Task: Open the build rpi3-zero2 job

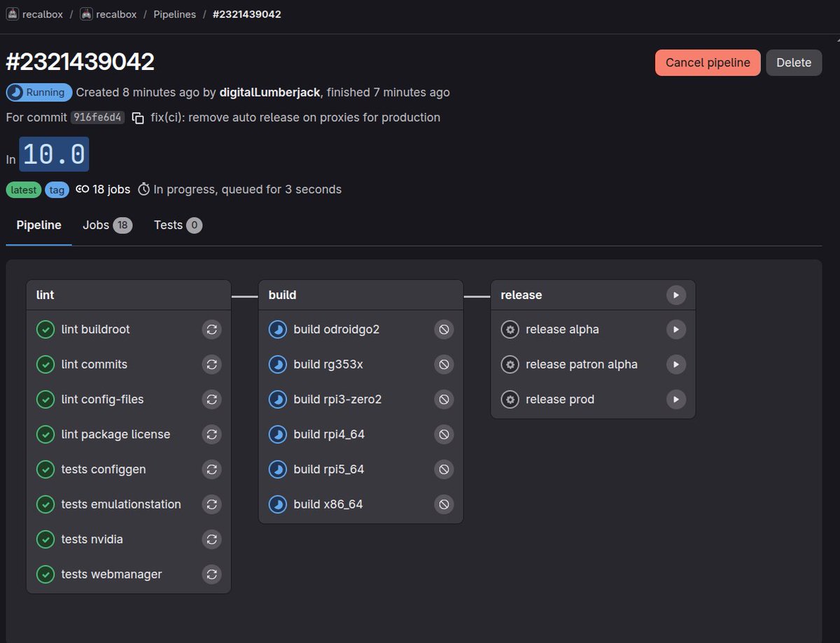Action: click(337, 399)
